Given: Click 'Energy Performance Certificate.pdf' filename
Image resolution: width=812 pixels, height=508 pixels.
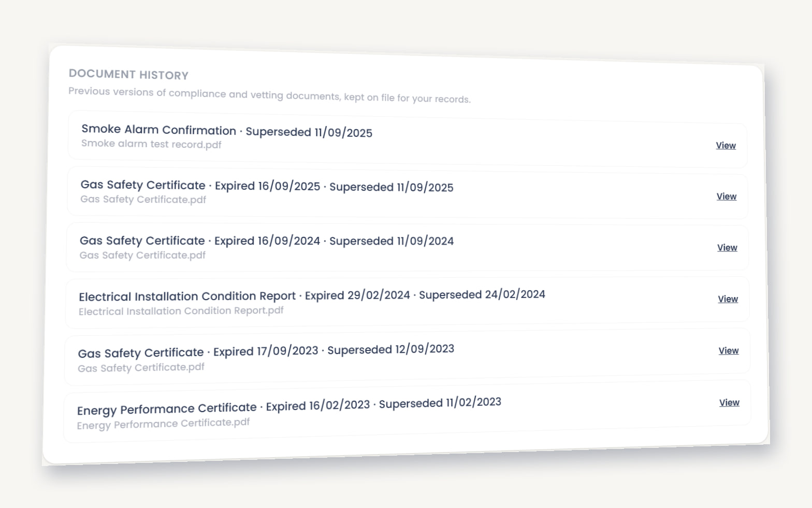Looking at the screenshot, I should click(x=163, y=424).
